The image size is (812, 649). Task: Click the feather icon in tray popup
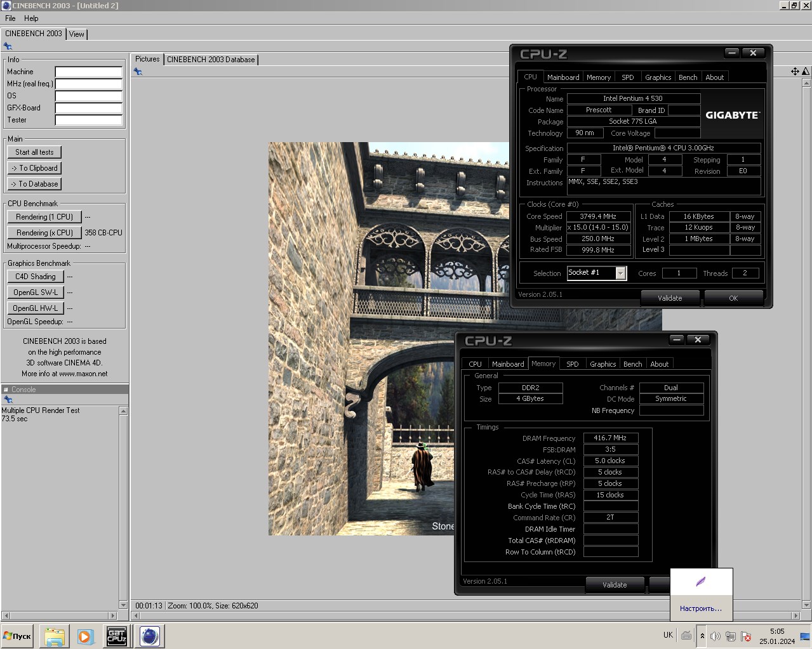pos(701,582)
